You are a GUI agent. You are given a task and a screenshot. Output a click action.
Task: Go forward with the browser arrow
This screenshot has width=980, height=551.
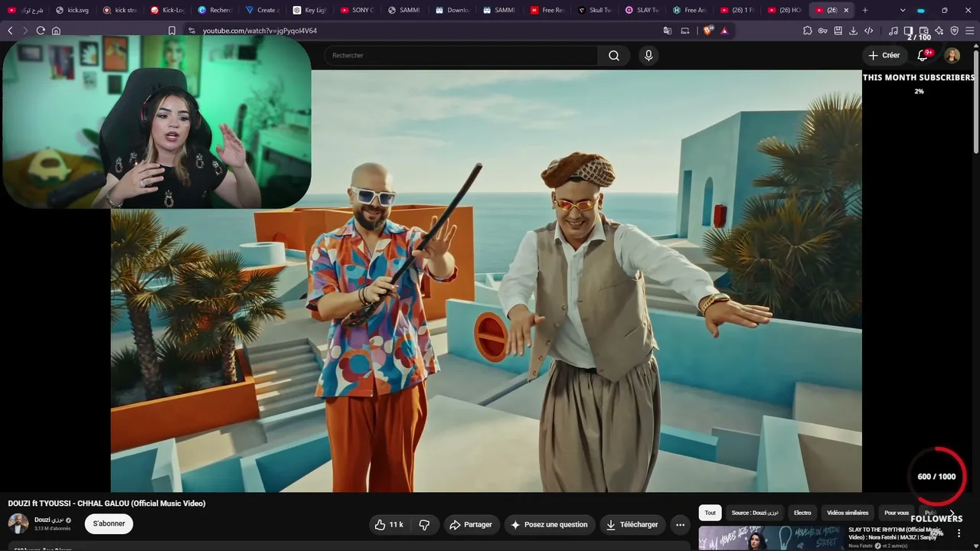tap(25, 31)
